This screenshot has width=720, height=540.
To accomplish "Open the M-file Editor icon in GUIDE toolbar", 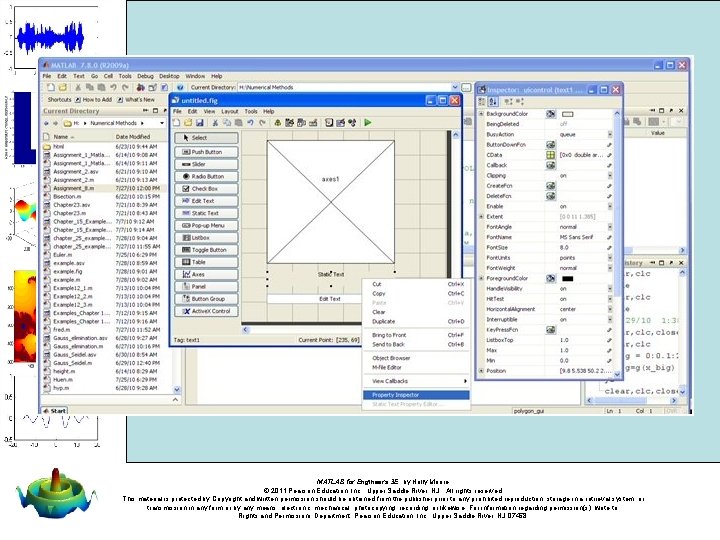I will (x=329, y=123).
